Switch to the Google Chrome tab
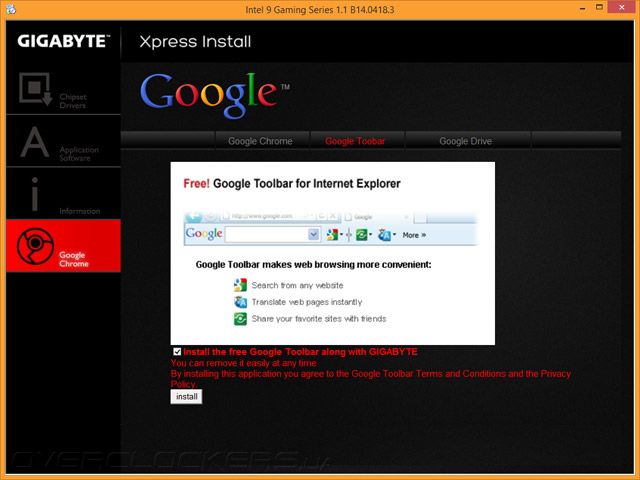Screen dimensions: 640x480 tap(262, 141)
